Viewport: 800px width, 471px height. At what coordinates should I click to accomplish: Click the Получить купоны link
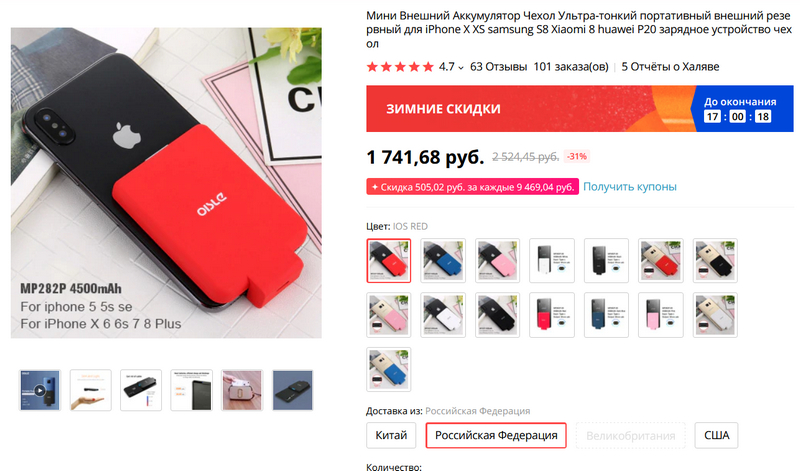pos(630,187)
